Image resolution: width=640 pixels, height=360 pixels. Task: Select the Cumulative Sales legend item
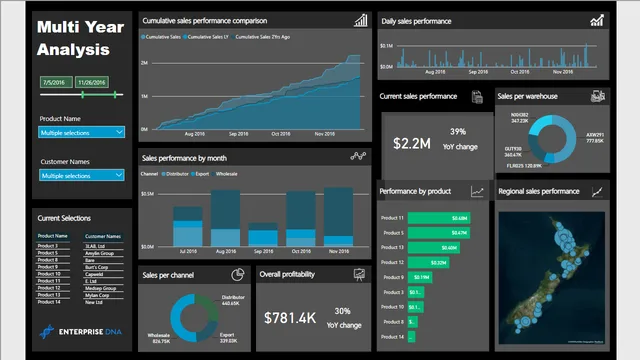pos(161,37)
